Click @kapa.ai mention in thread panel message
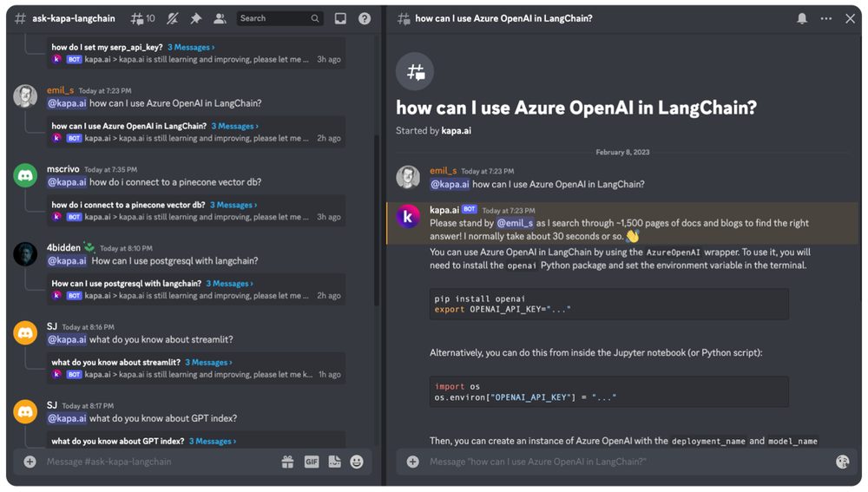The image size is (868, 492). [450, 184]
